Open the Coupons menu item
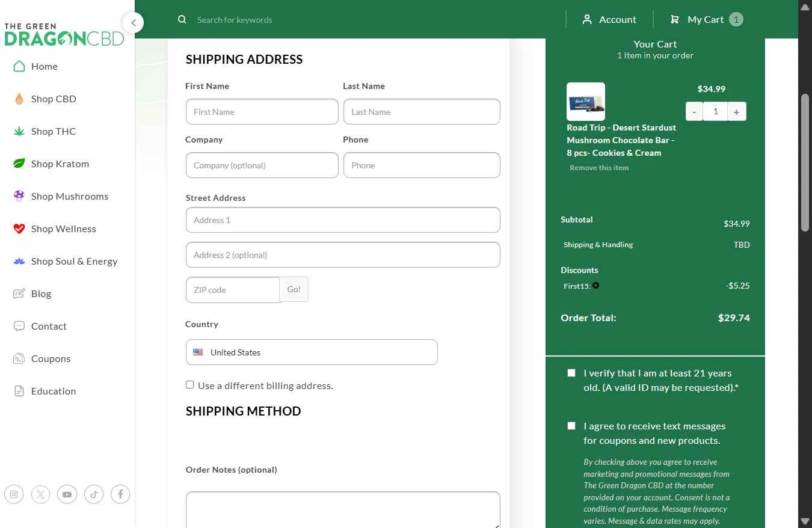This screenshot has width=812, height=528. tap(51, 358)
